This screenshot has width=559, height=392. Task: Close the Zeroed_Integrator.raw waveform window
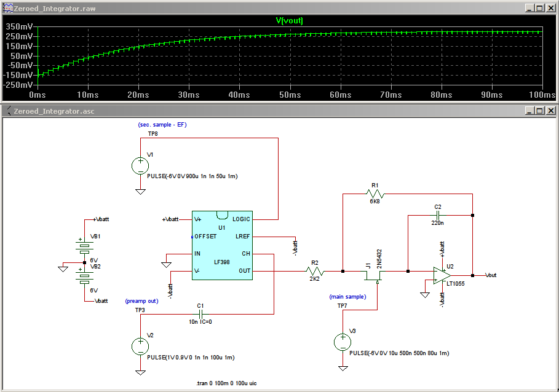(x=550, y=8)
